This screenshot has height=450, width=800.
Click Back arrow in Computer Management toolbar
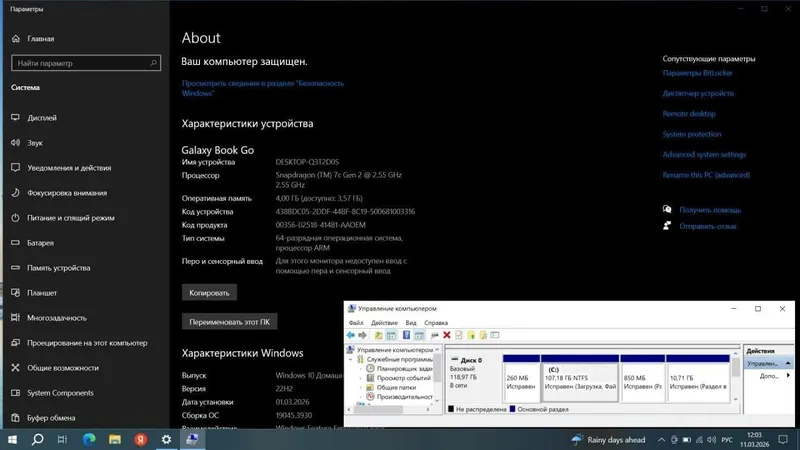click(351, 335)
